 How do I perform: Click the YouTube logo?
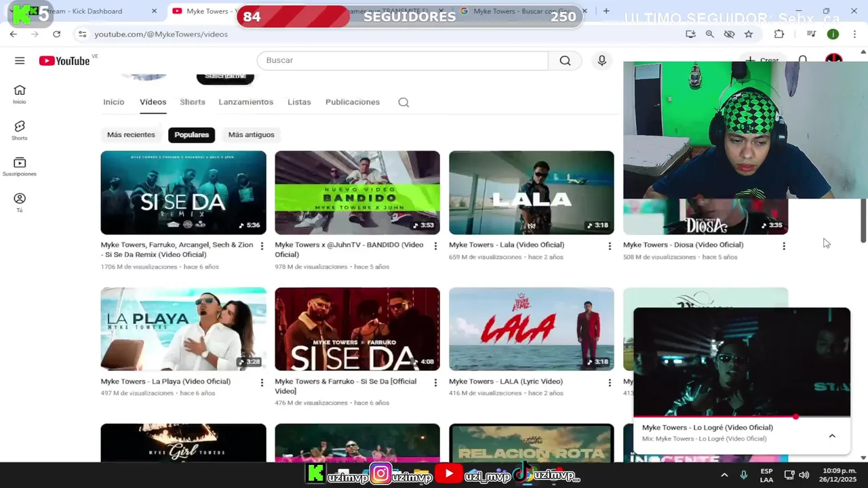click(x=64, y=61)
